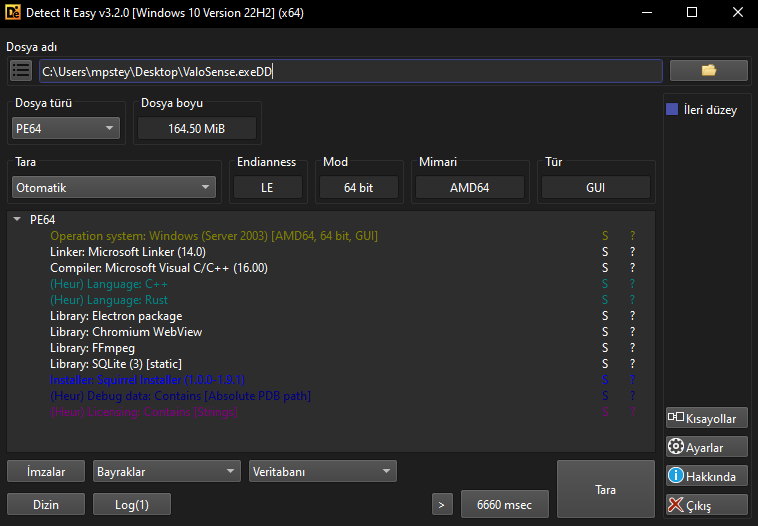Click S link on Licensing row

click(605, 411)
